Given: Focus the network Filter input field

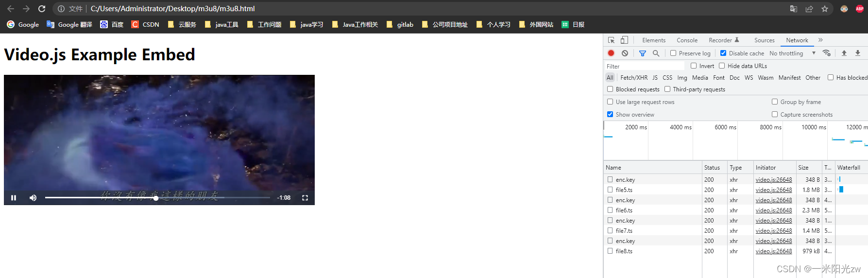Looking at the screenshot, I should click(645, 66).
